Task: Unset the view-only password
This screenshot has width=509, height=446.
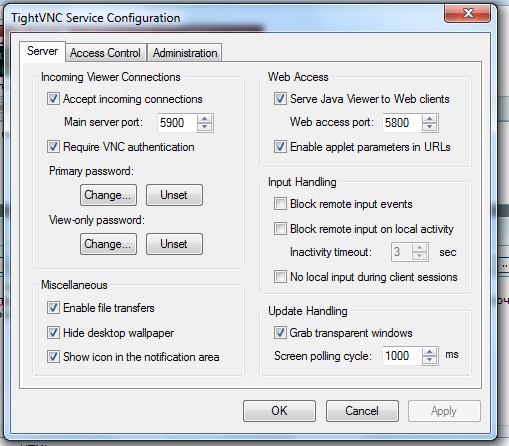Action: (x=174, y=244)
